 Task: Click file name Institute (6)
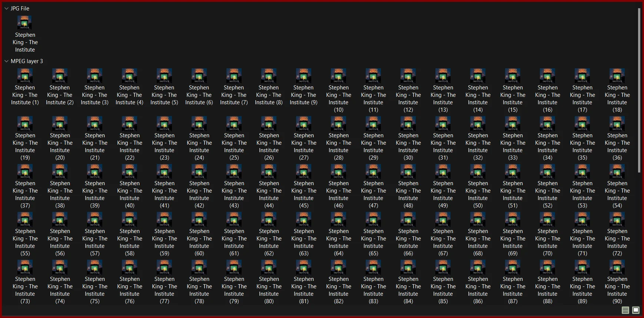coord(199,95)
